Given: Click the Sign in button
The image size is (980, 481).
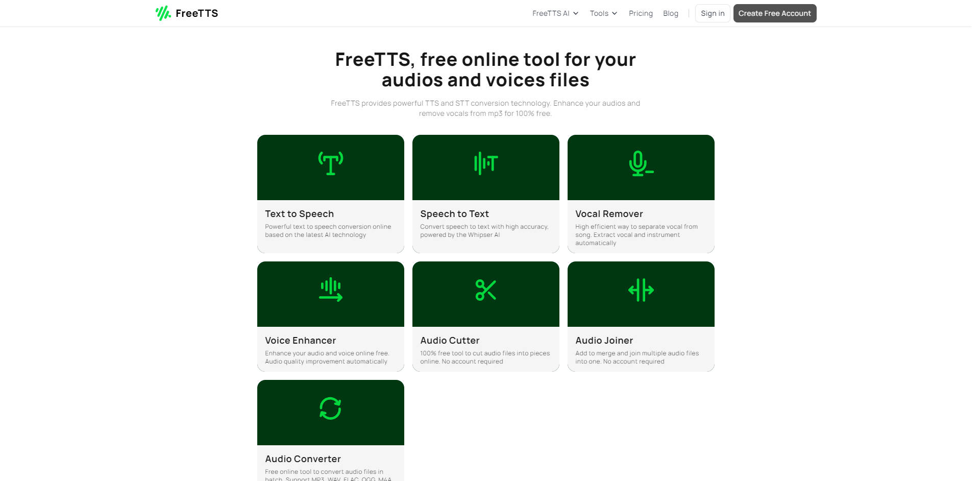Looking at the screenshot, I should [712, 13].
